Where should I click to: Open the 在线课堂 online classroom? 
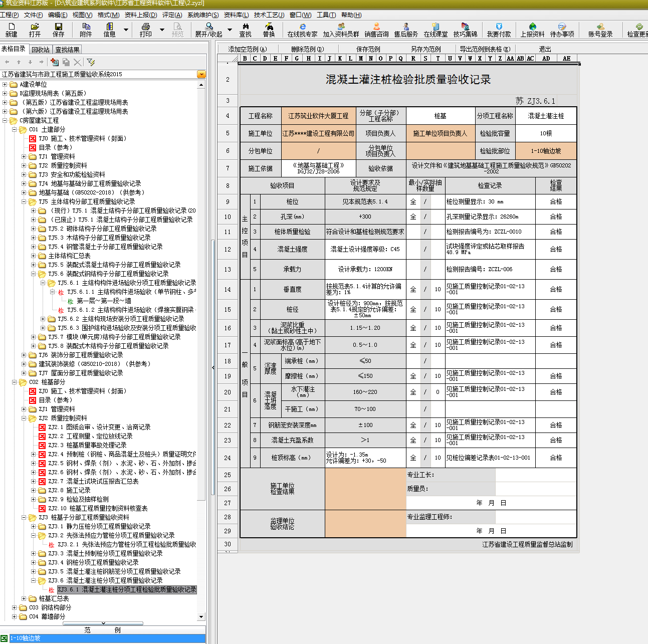click(436, 30)
